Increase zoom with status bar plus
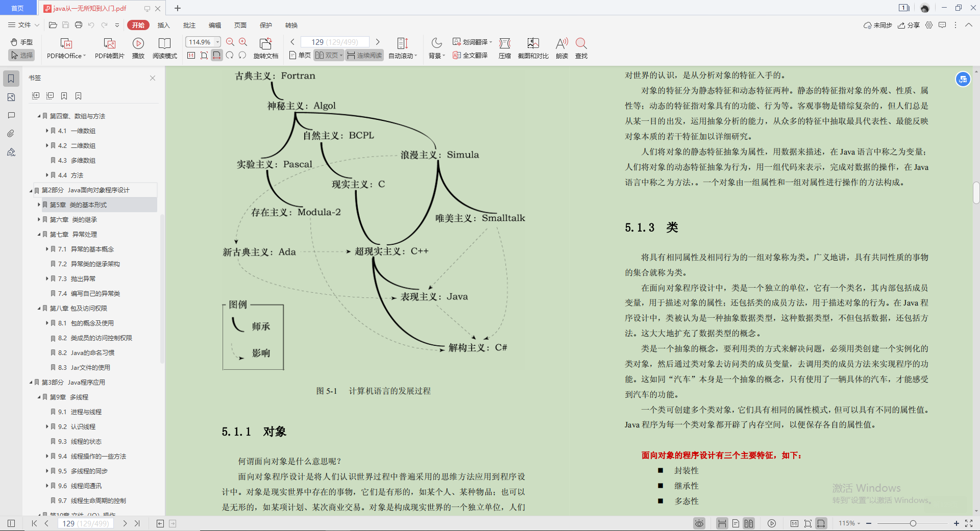 pyautogui.click(x=956, y=523)
